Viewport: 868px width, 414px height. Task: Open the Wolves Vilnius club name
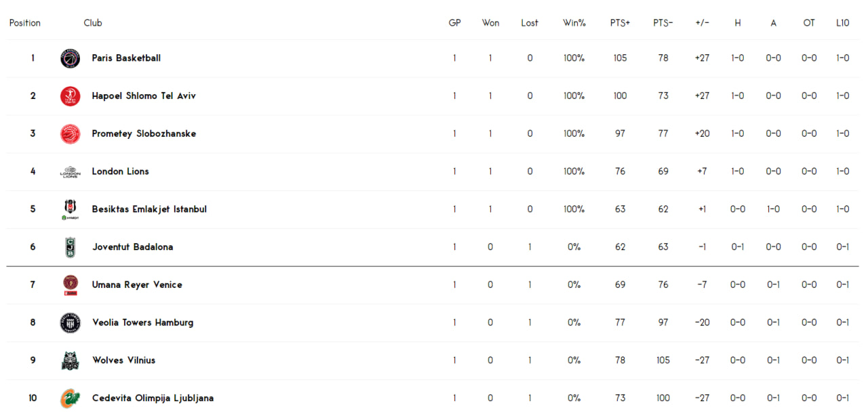click(123, 360)
